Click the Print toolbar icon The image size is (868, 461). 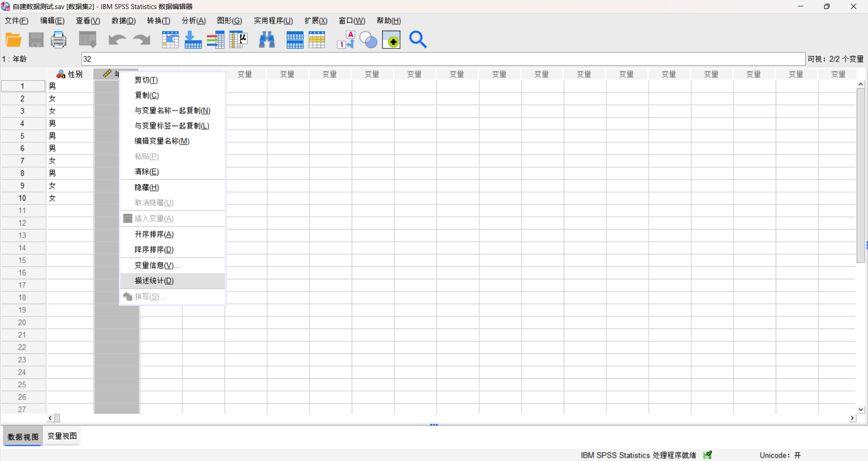(58, 40)
